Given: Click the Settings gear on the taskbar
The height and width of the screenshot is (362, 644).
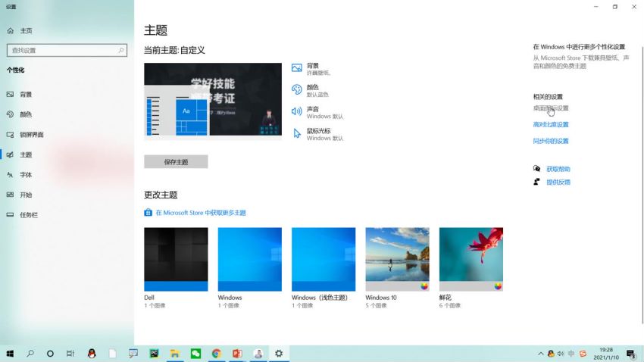Looking at the screenshot, I should pos(279,354).
